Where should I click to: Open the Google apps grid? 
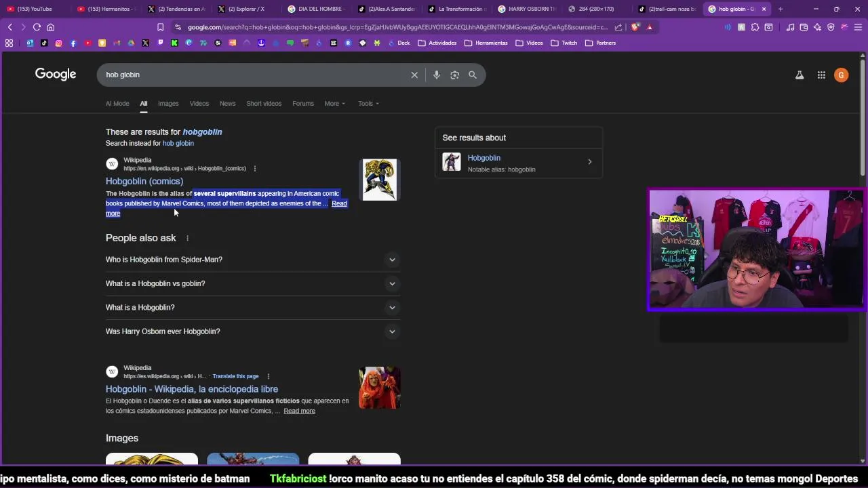821,75
